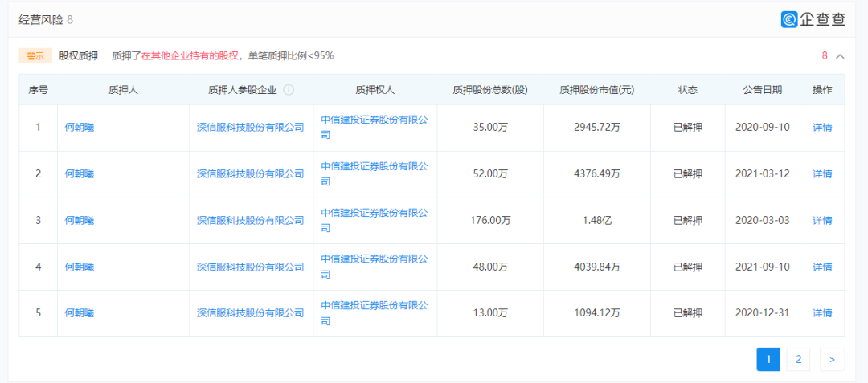This screenshot has height=383, width=868.
Task: Click the 状态 column header
Action: (687, 90)
